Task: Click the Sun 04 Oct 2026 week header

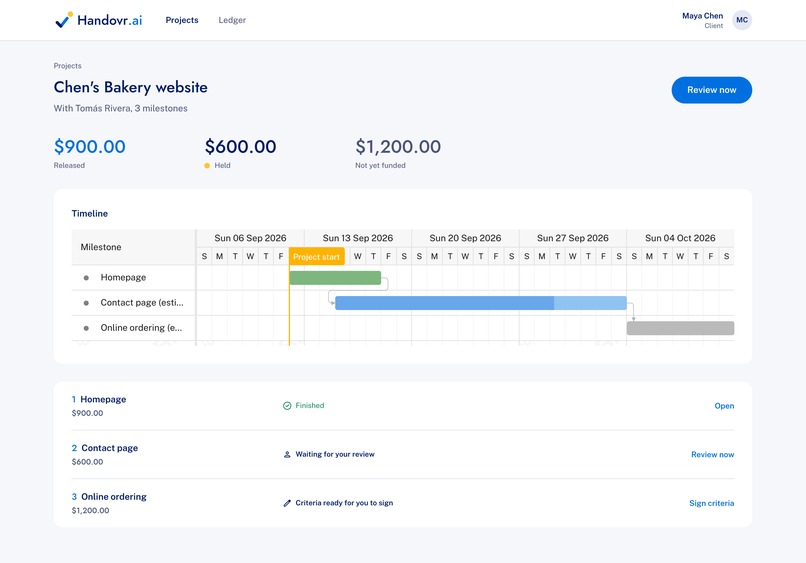Action: (x=680, y=238)
